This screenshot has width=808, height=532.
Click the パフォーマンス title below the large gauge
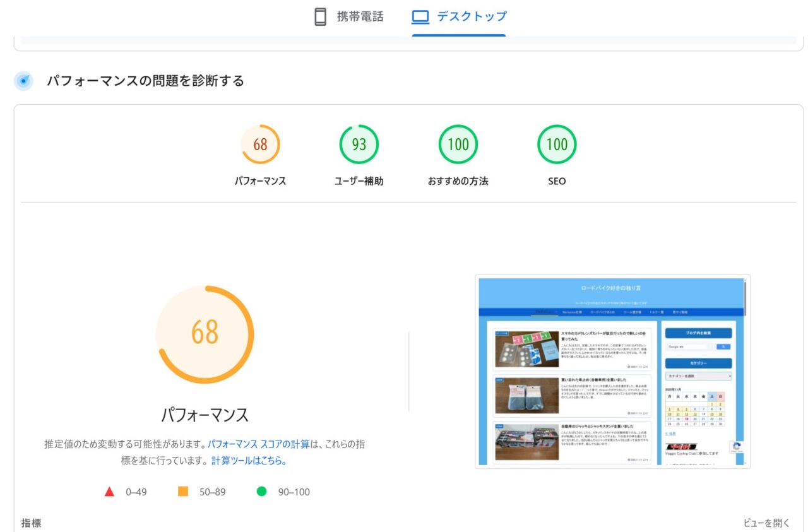coord(205,415)
